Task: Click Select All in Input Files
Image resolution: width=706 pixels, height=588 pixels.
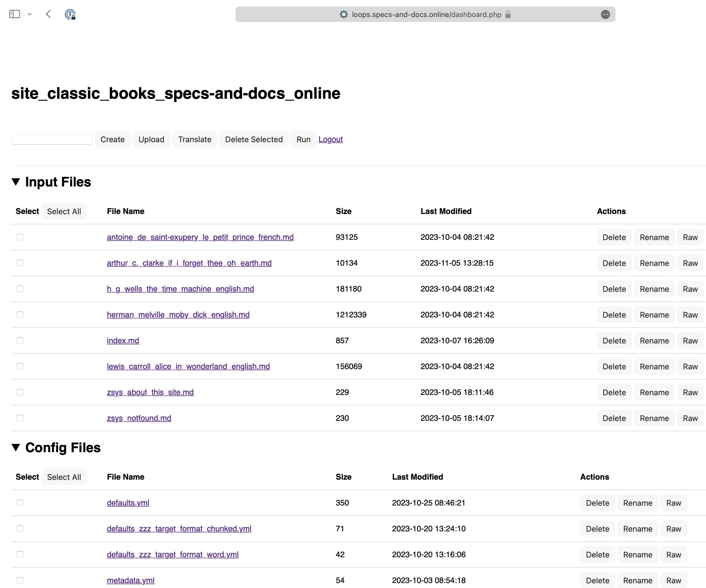Action: (64, 211)
